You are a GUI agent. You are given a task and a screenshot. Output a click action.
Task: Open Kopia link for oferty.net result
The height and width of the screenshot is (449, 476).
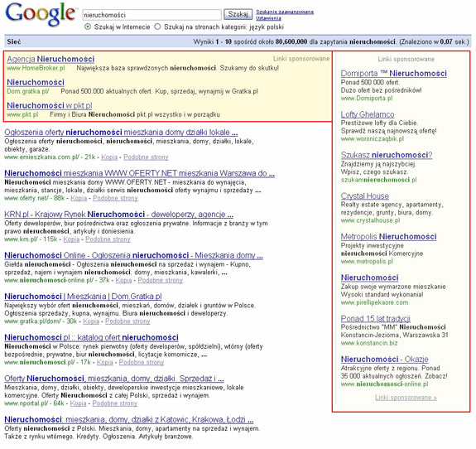(79, 198)
